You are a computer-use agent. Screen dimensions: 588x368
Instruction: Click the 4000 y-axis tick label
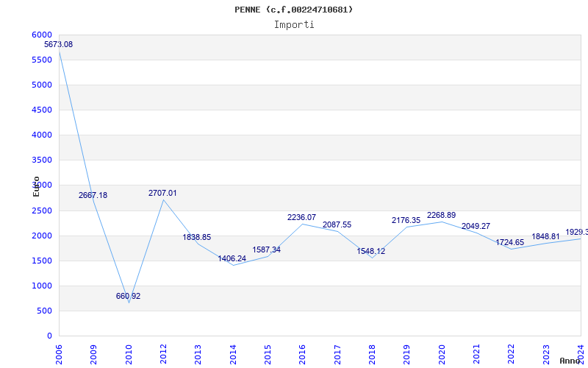[42, 135]
